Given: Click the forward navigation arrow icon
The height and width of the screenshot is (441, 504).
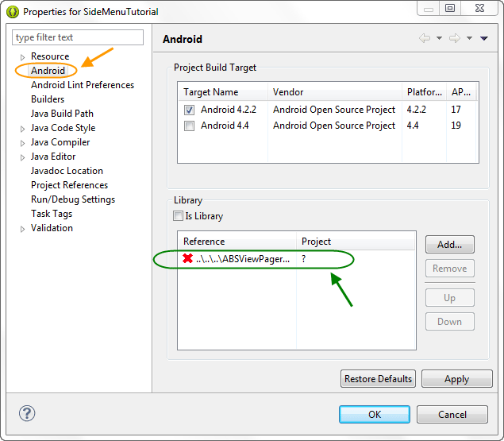Looking at the screenshot, I should pyautogui.click(x=455, y=38).
